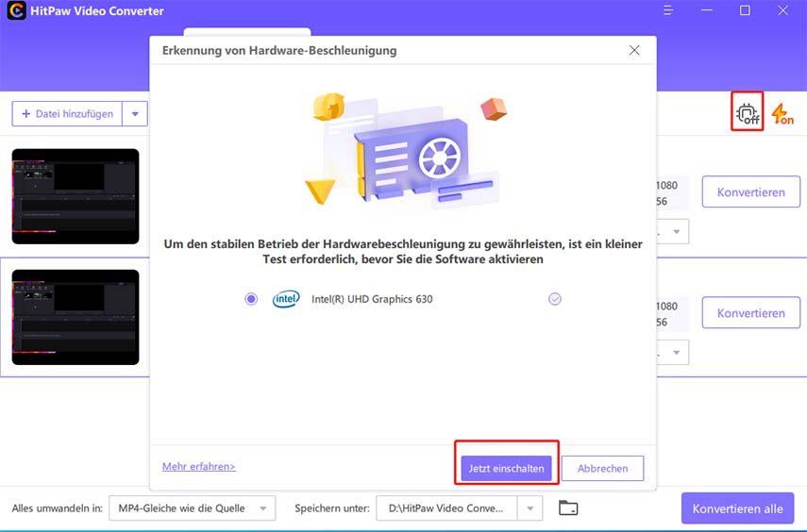Open the MP4-Gleiche wie die Quelle dropdown

click(193, 508)
